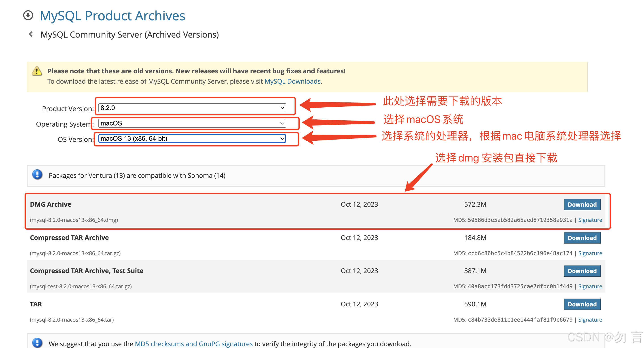Download the DMG Archive package
Image resolution: width=644 pixels, height=348 pixels.
(x=582, y=204)
